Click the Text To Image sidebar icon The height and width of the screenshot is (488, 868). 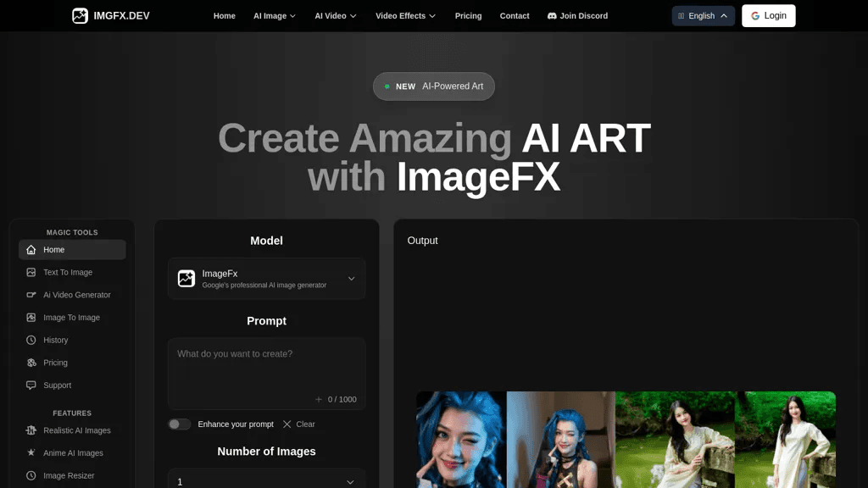[x=31, y=272]
